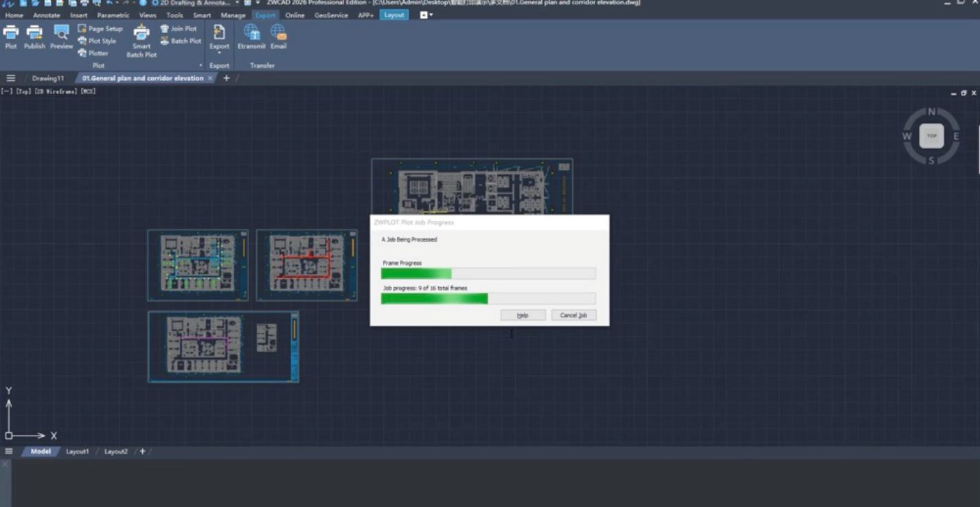The width and height of the screenshot is (980, 507).
Task: Click the TOP face of view cube
Action: click(931, 136)
